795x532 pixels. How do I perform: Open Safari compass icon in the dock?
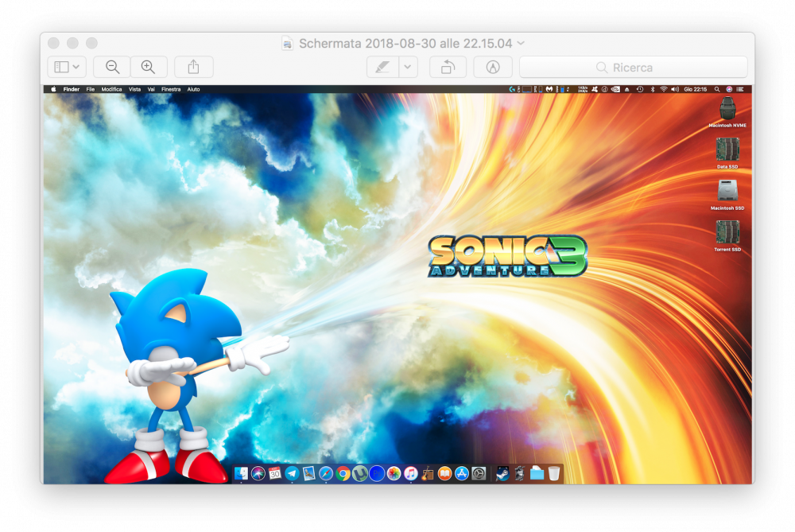(x=326, y=474)
